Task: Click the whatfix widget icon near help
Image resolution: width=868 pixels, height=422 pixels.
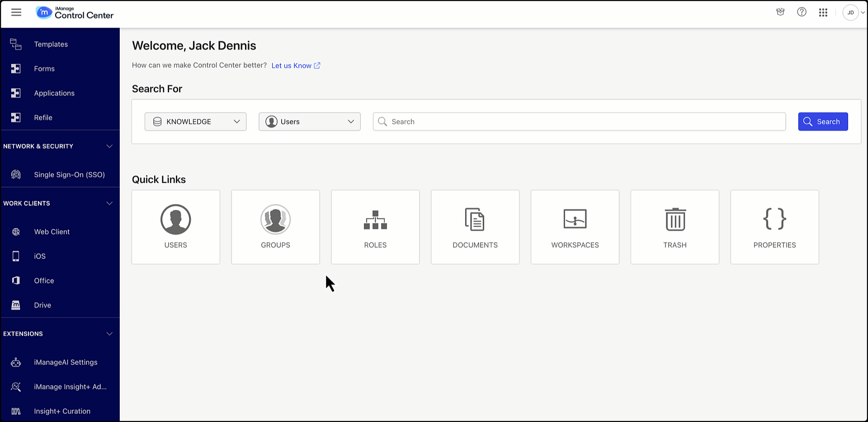Action: pyautogui.click(x=780, y=12)
